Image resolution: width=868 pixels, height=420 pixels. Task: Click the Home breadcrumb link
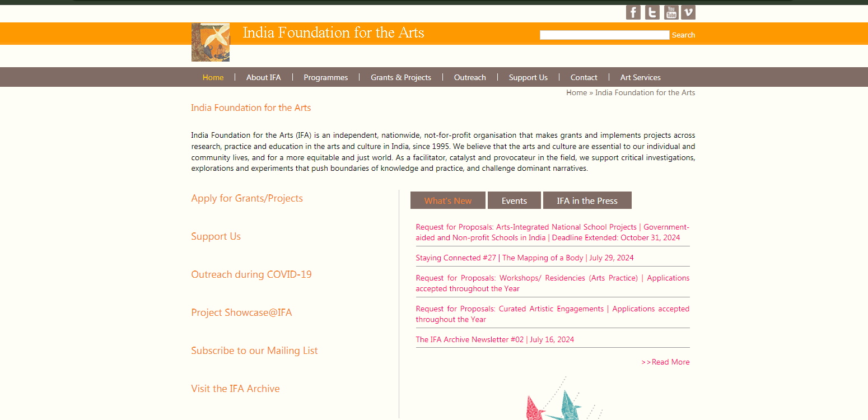pos(576,92)
